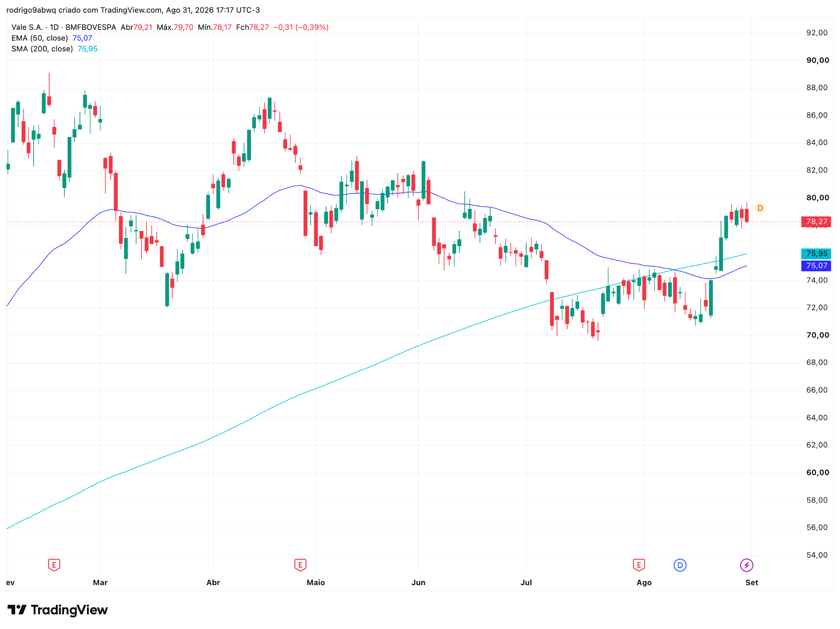The image size is (840, 629).
Task: Click the Set label on time axis
Action: [752, 582]
